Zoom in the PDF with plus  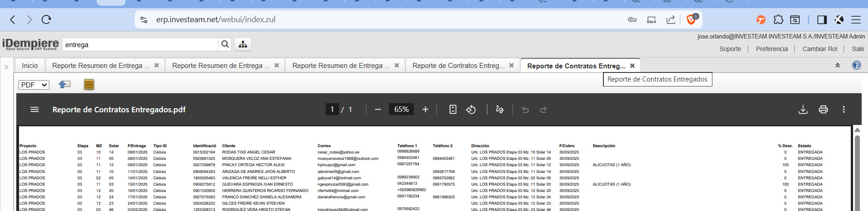(425, 110)
